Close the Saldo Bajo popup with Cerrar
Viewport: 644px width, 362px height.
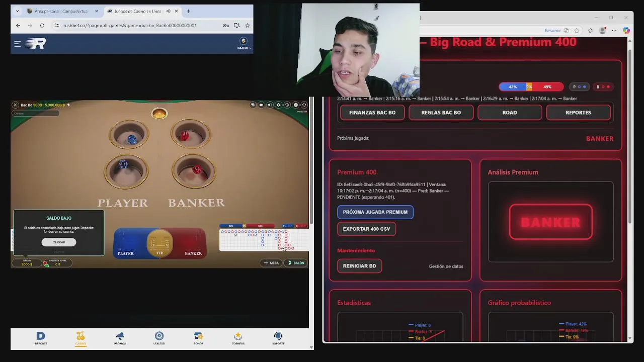[x=59, y=242]
